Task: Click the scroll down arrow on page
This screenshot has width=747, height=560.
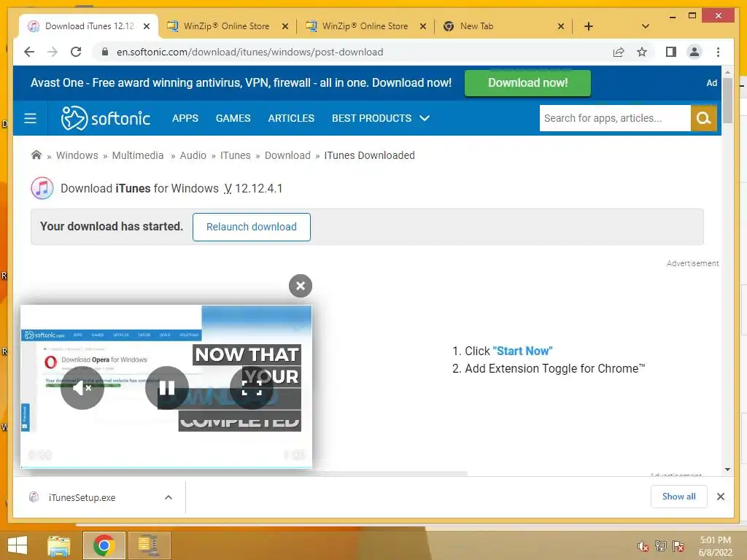Action: tap(727, 470)
